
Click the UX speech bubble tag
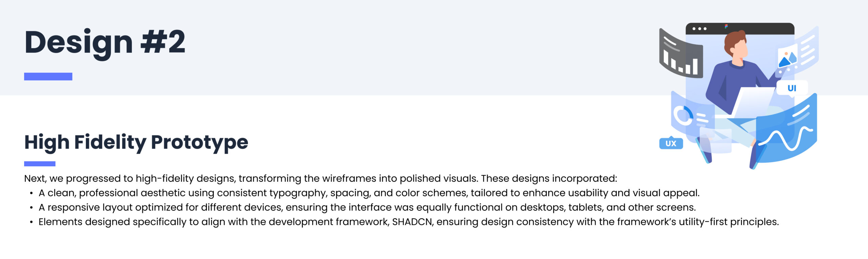click(x=671, y=143)
